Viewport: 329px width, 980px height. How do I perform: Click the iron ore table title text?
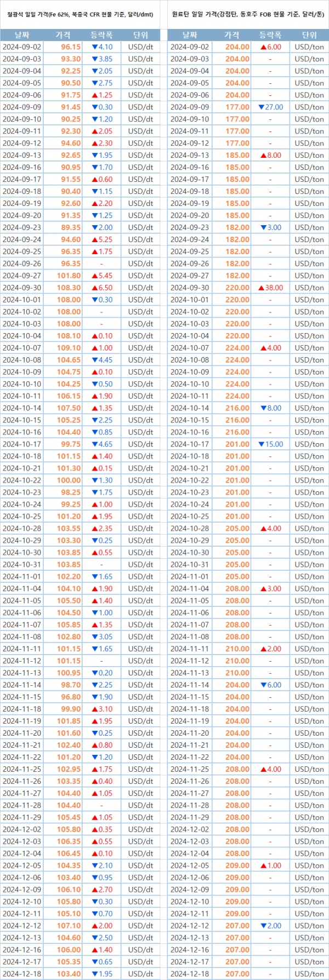pos(80,14)
